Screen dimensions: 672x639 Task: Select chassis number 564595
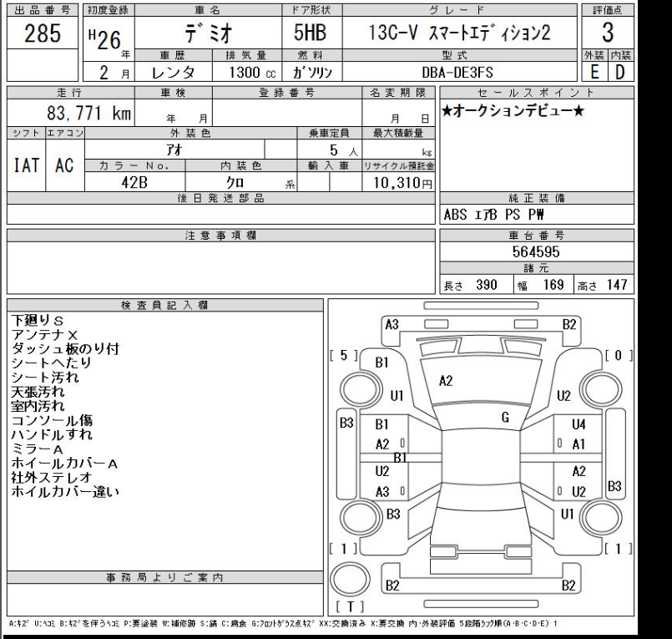point(535,251)
